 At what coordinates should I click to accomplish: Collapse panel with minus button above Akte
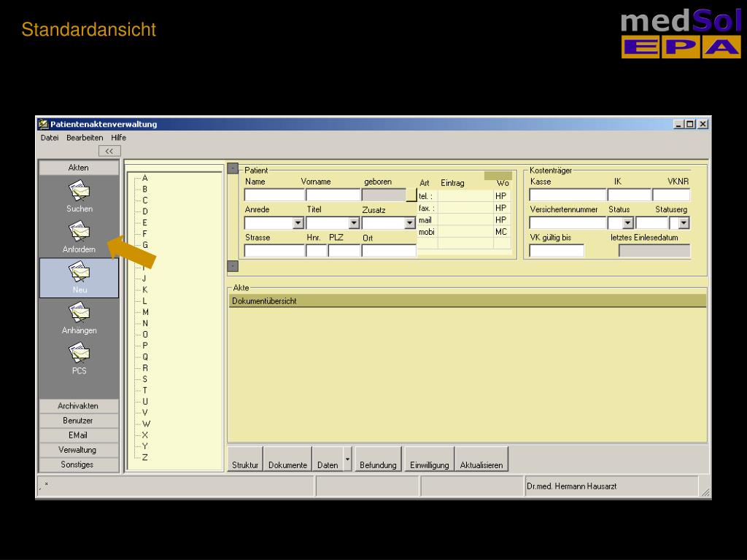tap(233, 265)
